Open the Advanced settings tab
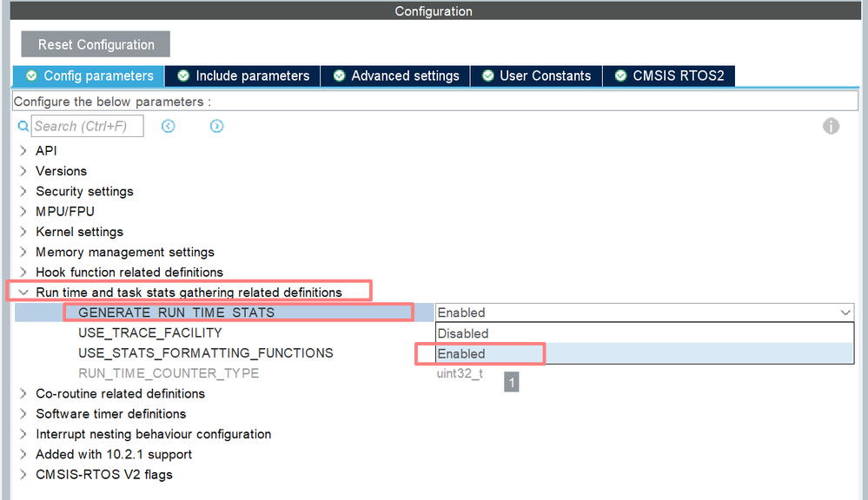 point(395,76)
